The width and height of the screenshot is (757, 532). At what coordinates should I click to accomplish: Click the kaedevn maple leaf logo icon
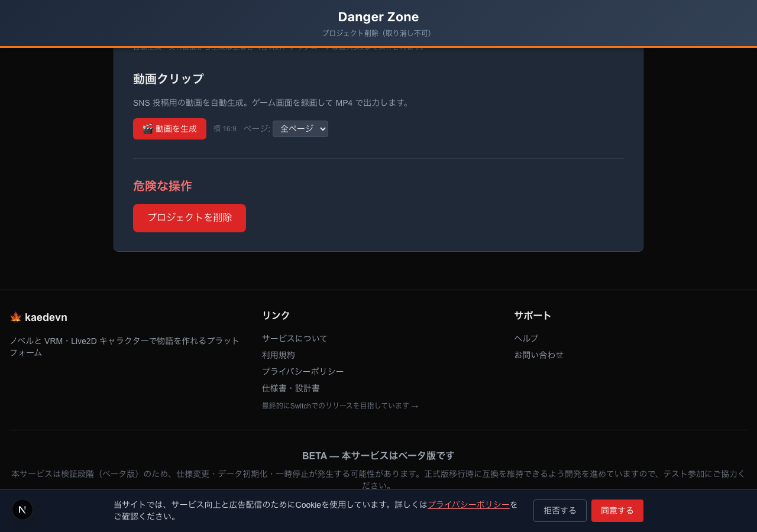16,317
